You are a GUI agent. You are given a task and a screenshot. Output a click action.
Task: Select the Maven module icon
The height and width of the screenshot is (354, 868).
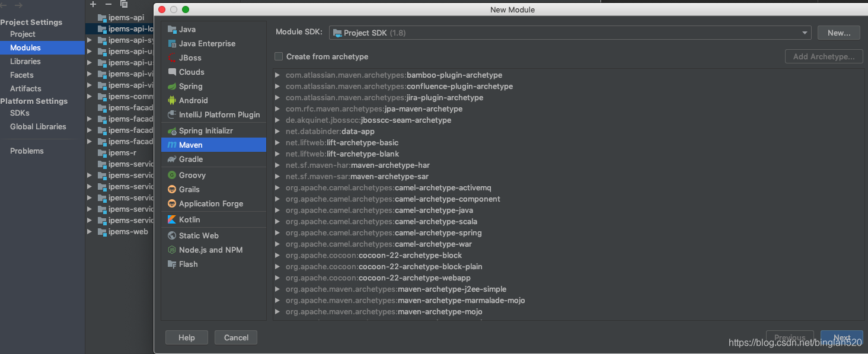[172, 145]
